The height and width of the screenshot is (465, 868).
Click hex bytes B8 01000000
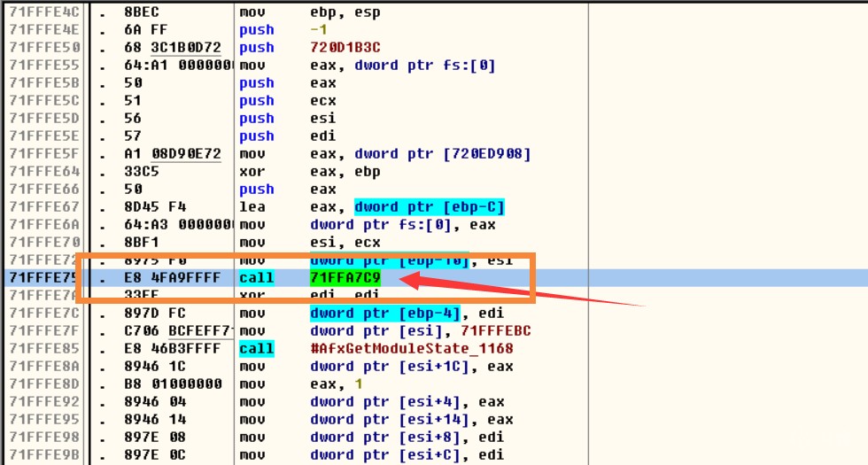coord(173,384)
